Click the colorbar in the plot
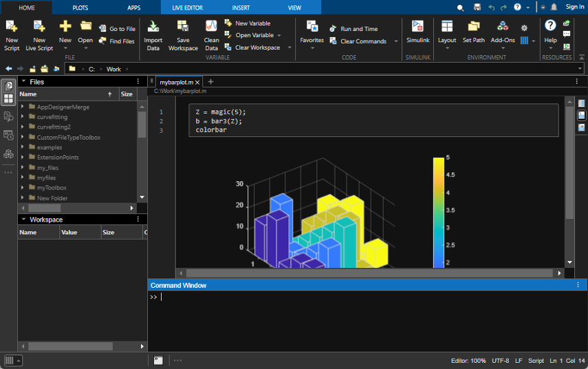The image size is (588, 369). (438, 212)
